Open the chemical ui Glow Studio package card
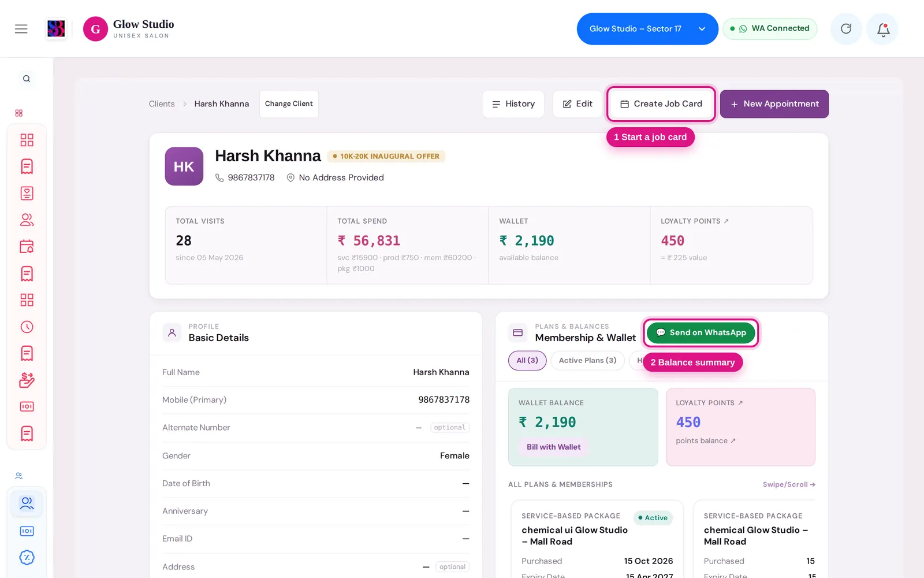Image resolution: width=924 pixels, height=578 pixels. point(597,539)
